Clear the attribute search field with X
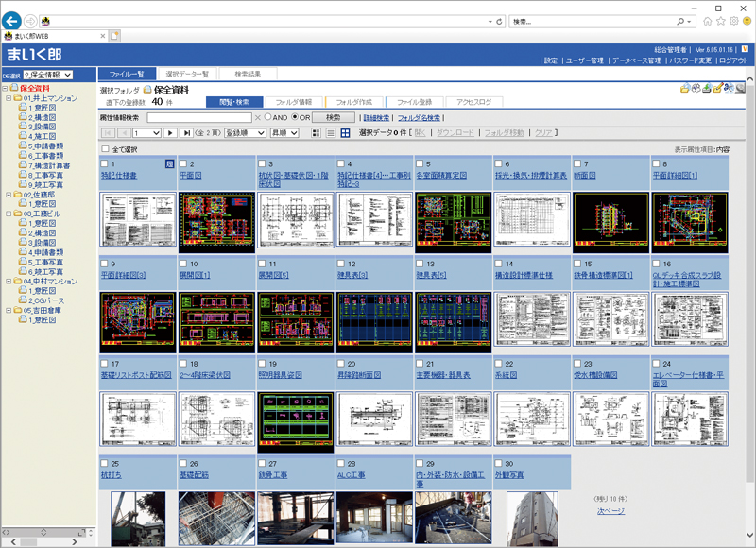This screenshot has width=756, height=548. pos(257,117)
